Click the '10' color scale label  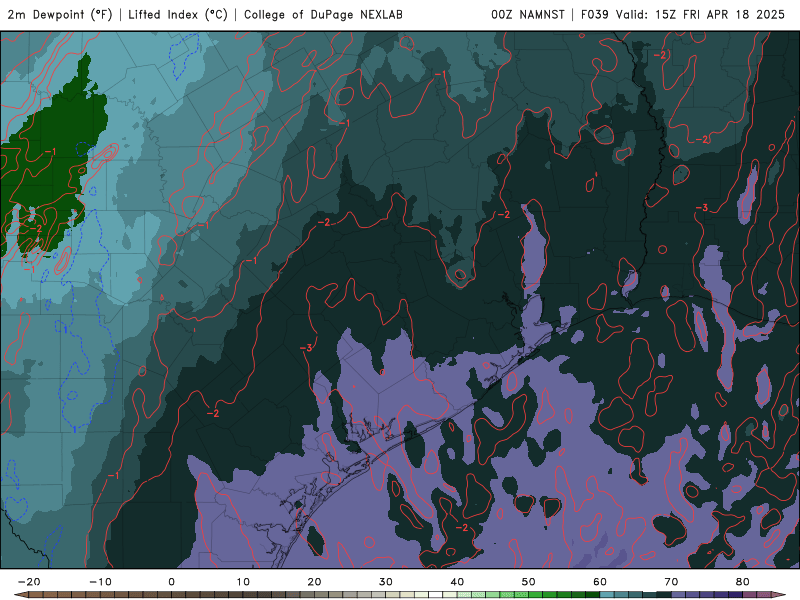(243, 582)
